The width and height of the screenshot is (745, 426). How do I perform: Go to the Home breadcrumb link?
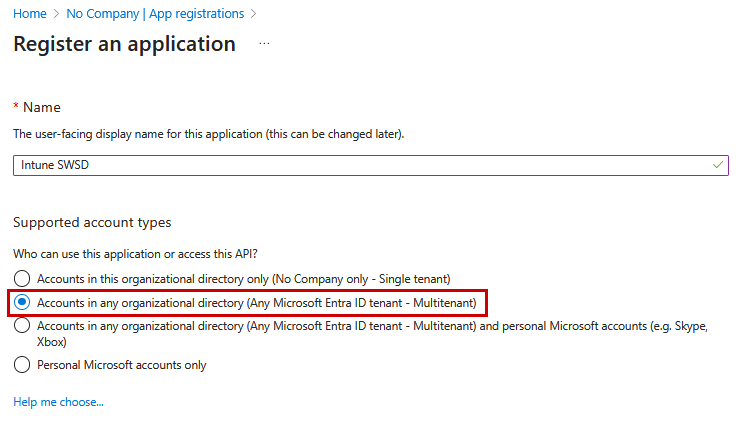(x=30, y=14)
